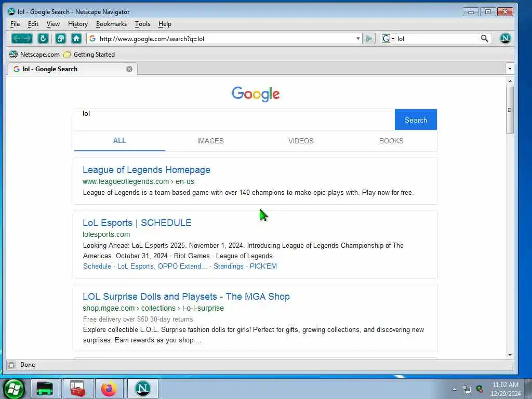This screenshot has width=532, height=399.
Task: Click the green Go arrow beside the URL
Action: coord(369,38)
